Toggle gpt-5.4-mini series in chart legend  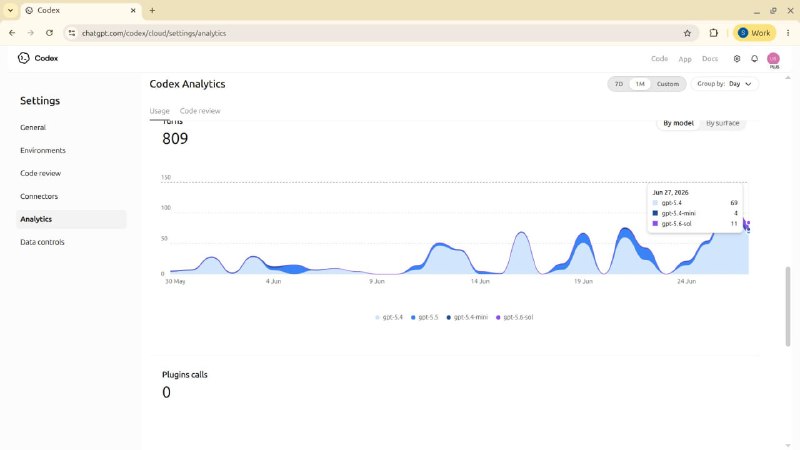pos(467,317)
